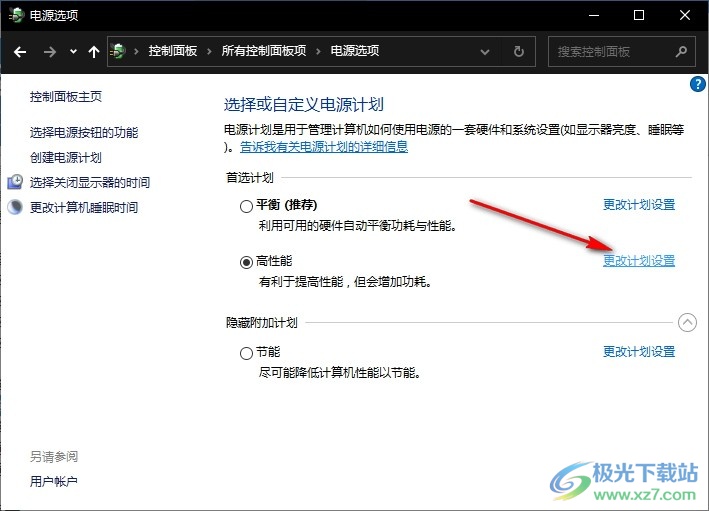The height and width of the screenshot is (511, 709).
Task: Expand the chevron after 控制面板 breadcrumb
Action: click(209, 52)
